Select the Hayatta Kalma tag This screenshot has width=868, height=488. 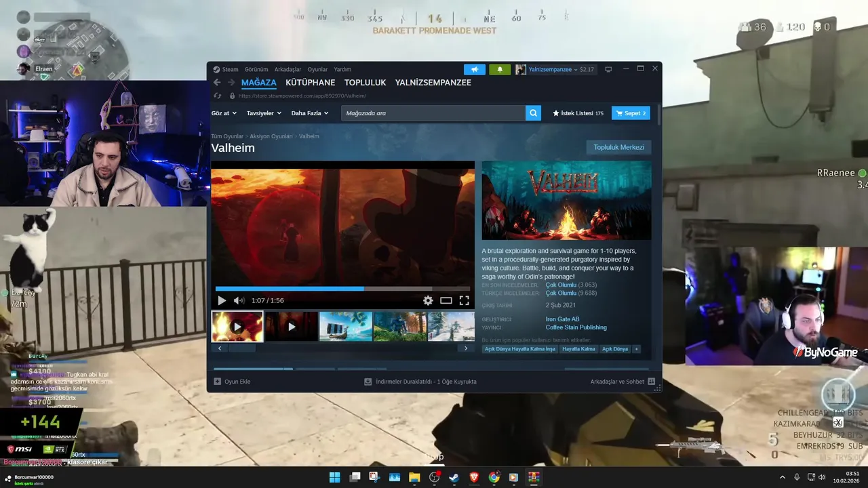578,349
